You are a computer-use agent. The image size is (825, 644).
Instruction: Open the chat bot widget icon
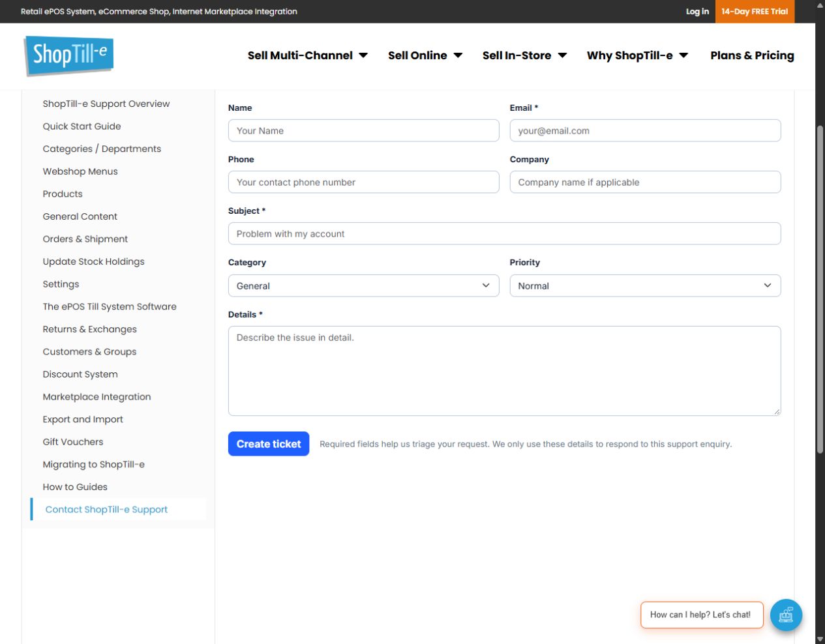786,615
